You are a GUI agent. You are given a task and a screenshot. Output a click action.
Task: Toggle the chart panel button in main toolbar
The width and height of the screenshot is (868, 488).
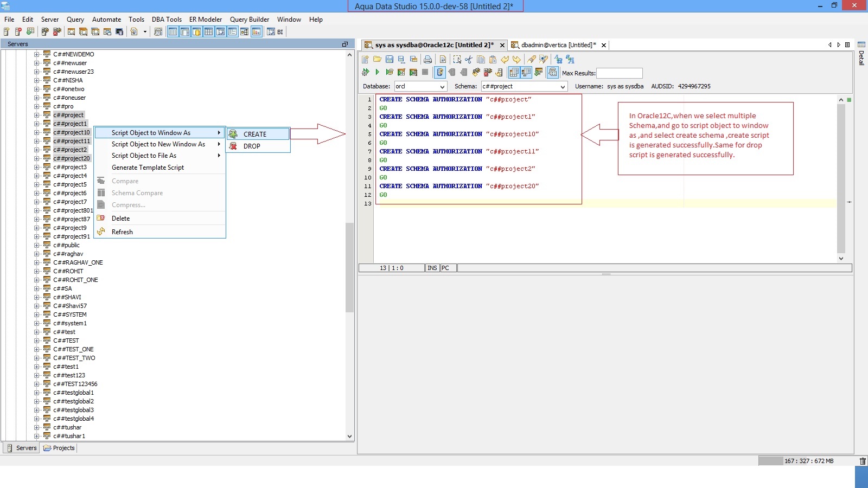[x=256, y=32]
